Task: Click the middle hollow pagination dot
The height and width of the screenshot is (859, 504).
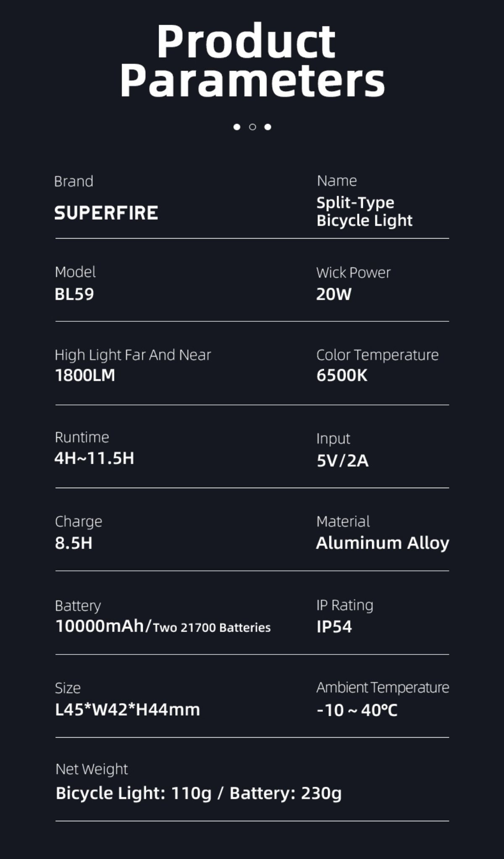Action: (252, 126)
